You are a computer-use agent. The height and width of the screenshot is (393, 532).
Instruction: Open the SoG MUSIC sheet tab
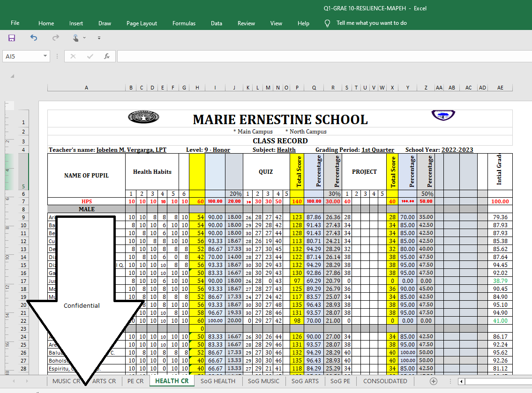(x=263, y=381)
